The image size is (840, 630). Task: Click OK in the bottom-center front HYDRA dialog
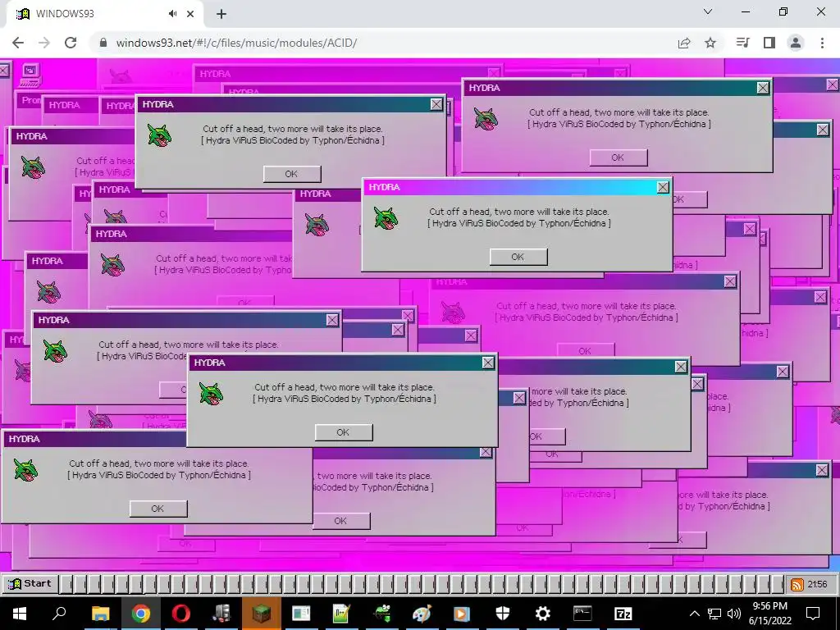click(344, 432)
